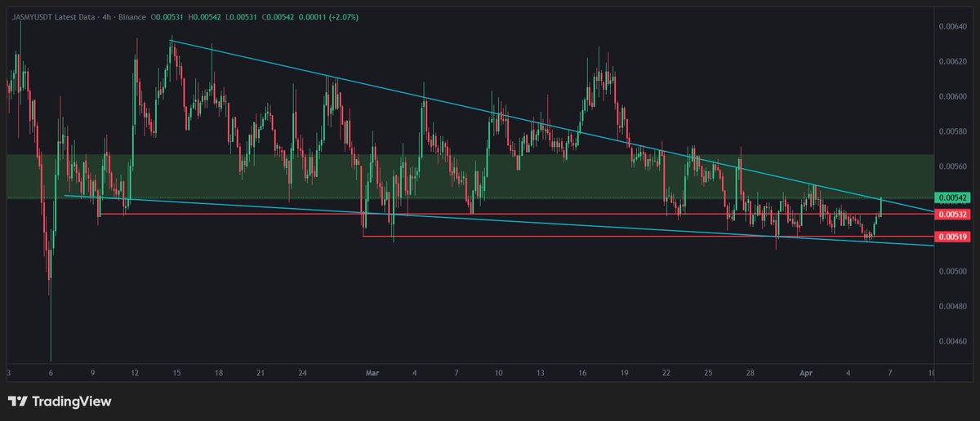The image size is (980, 421).
Task: Click the 0.00460 price axis label
Action: (x=953, y=341)
